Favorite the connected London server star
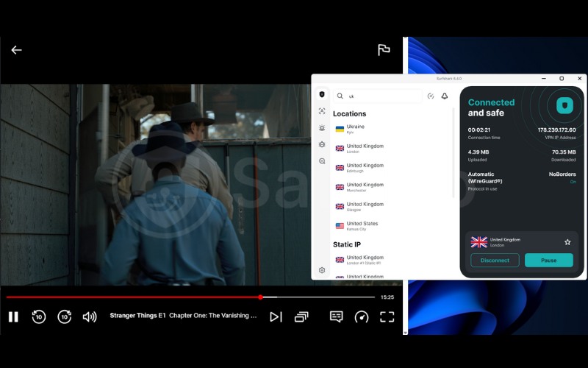 pos(567,242)
